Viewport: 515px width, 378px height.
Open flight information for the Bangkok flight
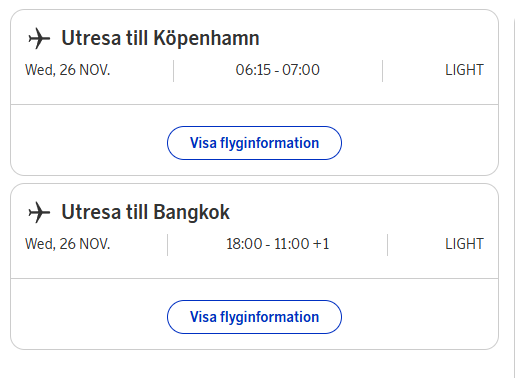[x=254, y=317]
